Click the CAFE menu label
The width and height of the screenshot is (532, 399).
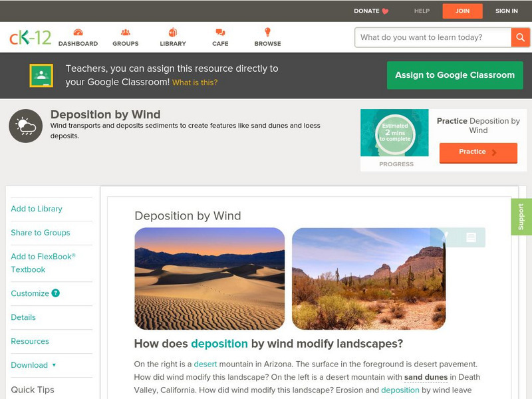point(220,44)
